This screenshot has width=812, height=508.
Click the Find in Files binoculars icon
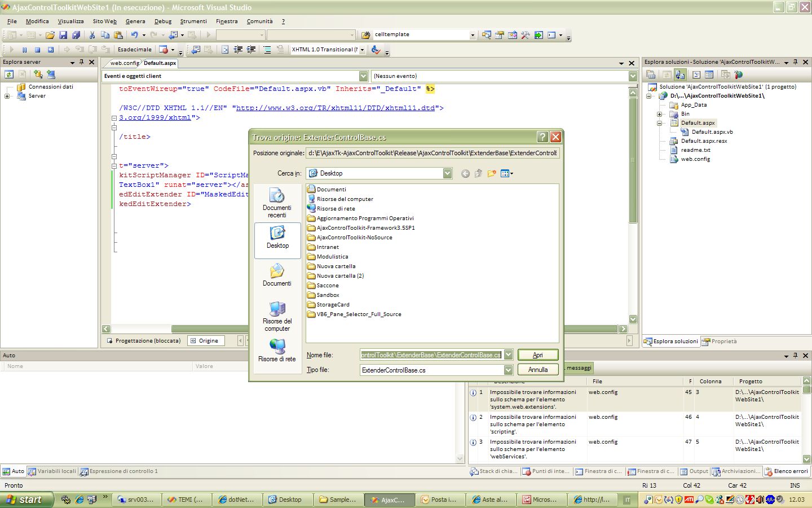pos(365,35)
